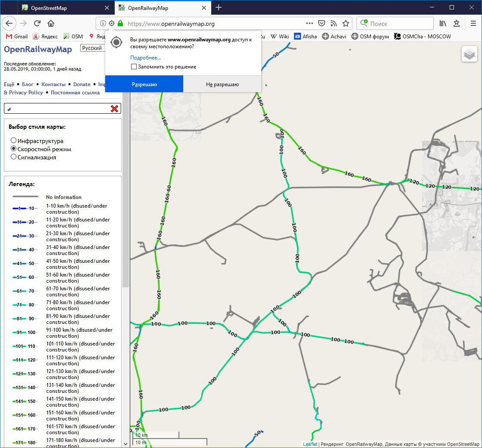Select the Инфраструктура map style

(13, 140)
